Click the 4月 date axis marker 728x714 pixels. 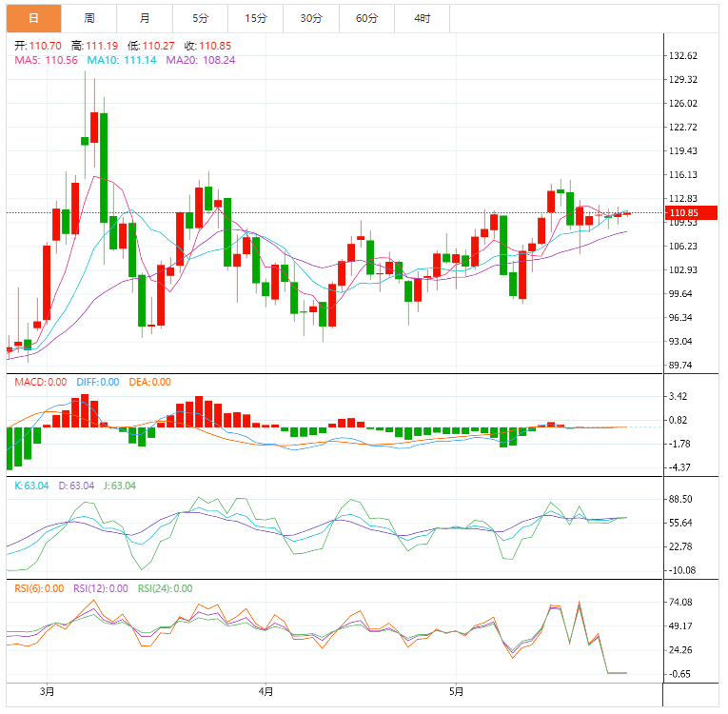(x=266, y=692)
